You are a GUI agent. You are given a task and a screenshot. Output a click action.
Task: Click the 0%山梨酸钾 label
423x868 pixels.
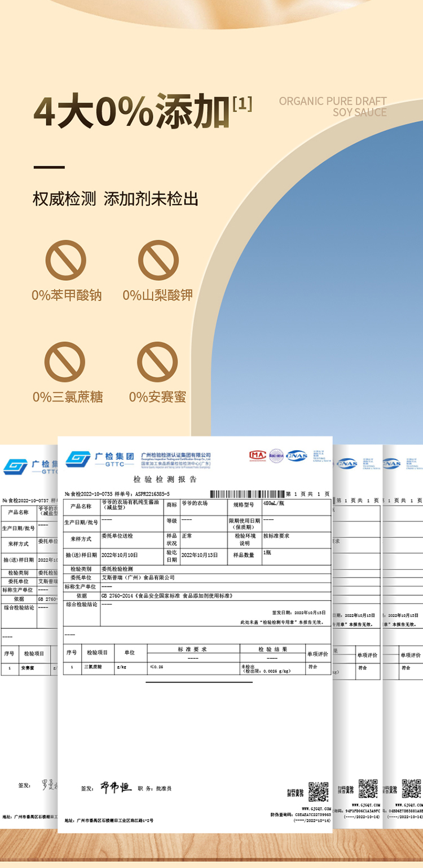tap(158, 295)
